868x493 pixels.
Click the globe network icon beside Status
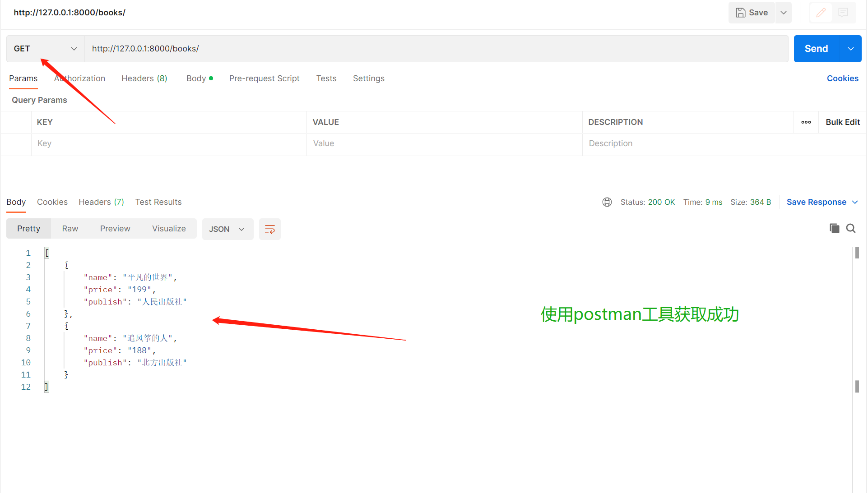[x=607, y=202]
